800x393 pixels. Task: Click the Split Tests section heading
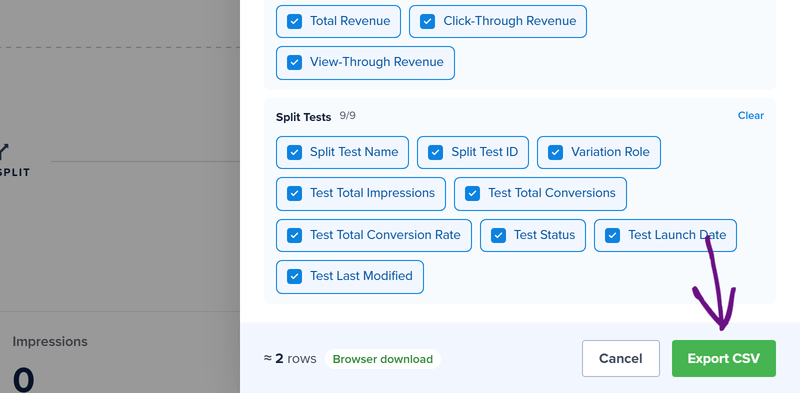[x=304, y=117]
